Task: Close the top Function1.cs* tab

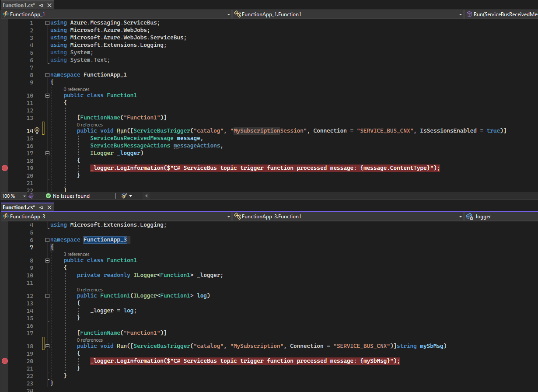Action: 49,5
